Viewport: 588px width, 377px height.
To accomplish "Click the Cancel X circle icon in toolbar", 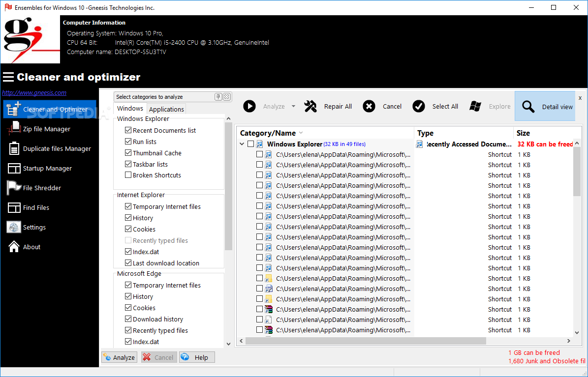I will pos(369,107).
